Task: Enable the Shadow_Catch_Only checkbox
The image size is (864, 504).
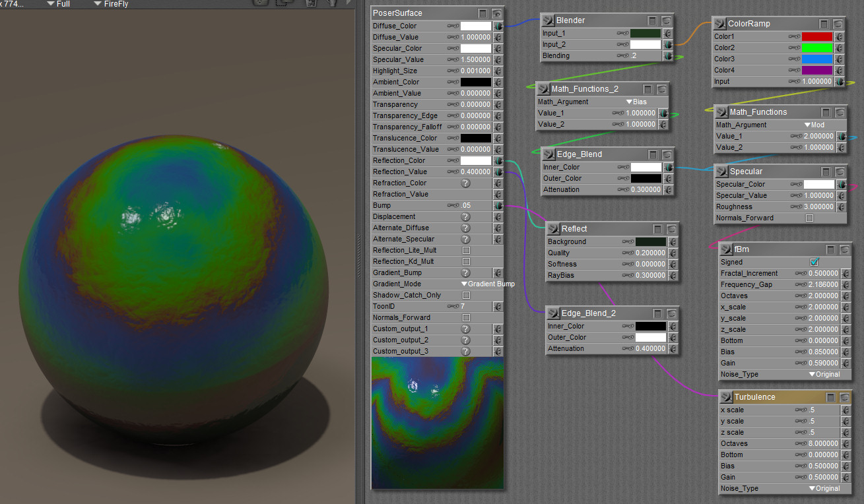Action: point(466,296)
